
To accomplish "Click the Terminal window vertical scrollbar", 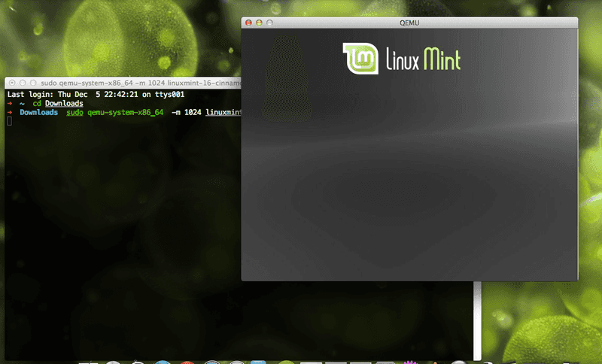I will (x=477, y=320).
